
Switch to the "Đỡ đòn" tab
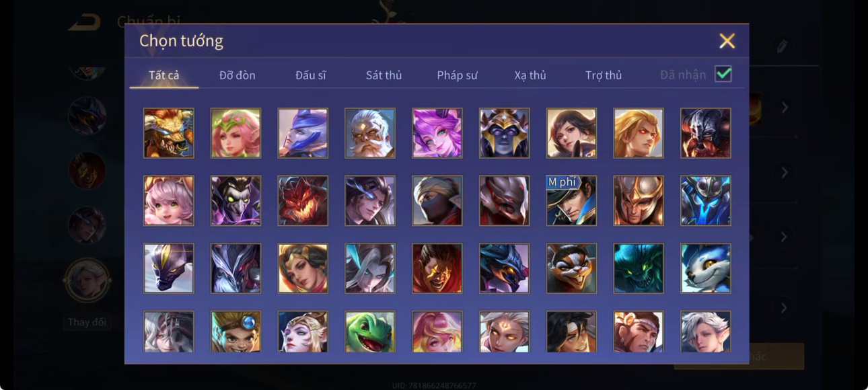238,75
